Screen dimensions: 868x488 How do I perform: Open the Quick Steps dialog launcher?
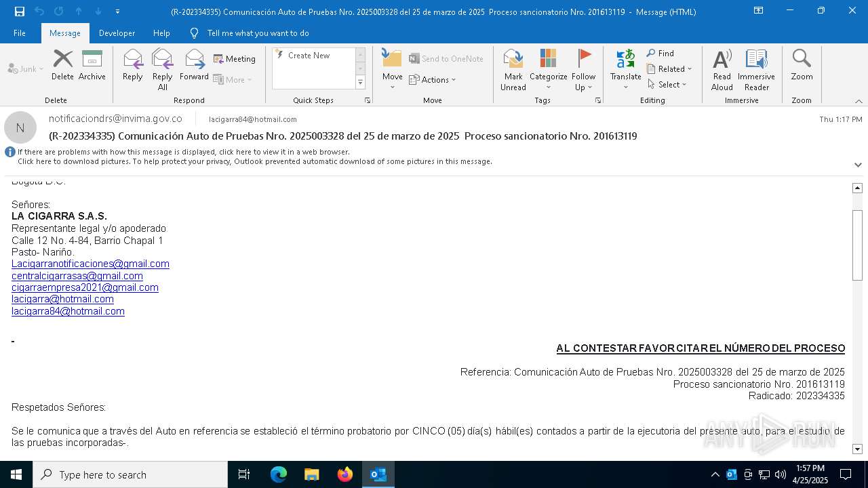pyautogui.click(x=368, y=100)
